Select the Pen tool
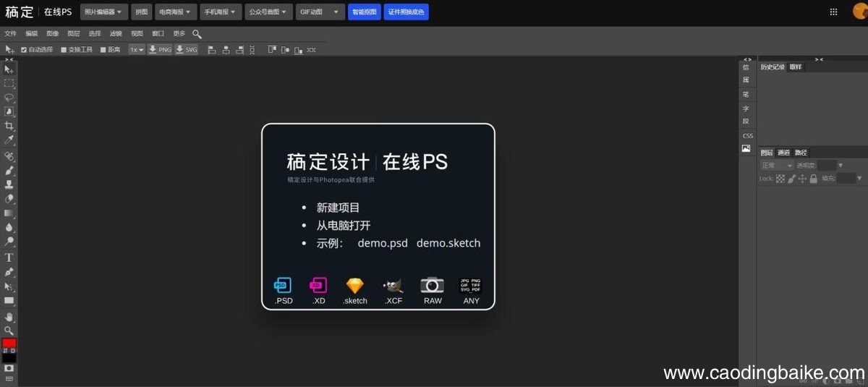Screen dimensions: 868x387 pyautogui.click(x=9, y=272)
